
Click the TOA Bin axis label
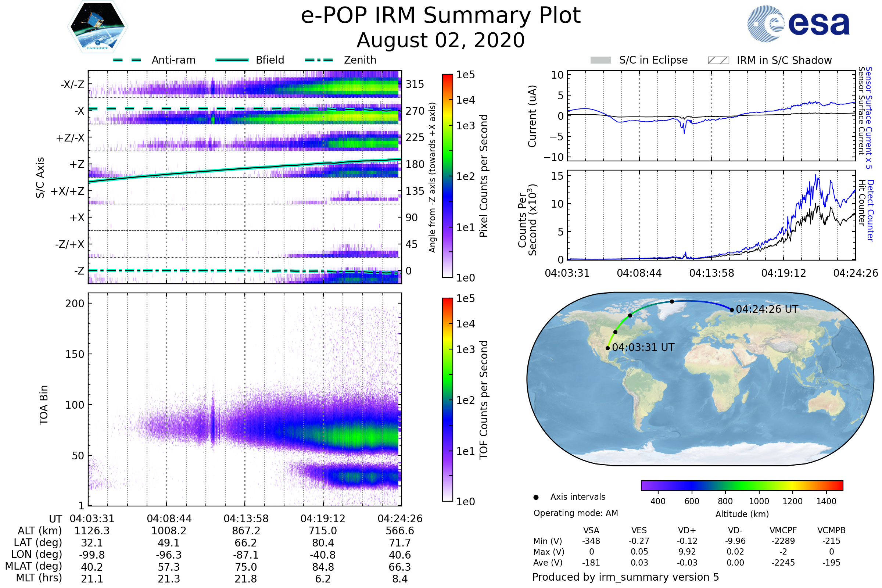[x=44, y=405]
